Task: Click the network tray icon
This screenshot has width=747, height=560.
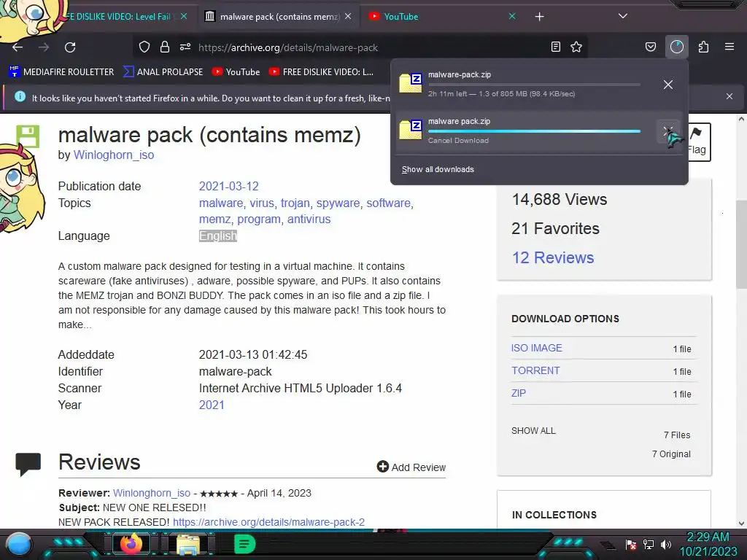Action: pyautogui.click(x=649, y=544)
